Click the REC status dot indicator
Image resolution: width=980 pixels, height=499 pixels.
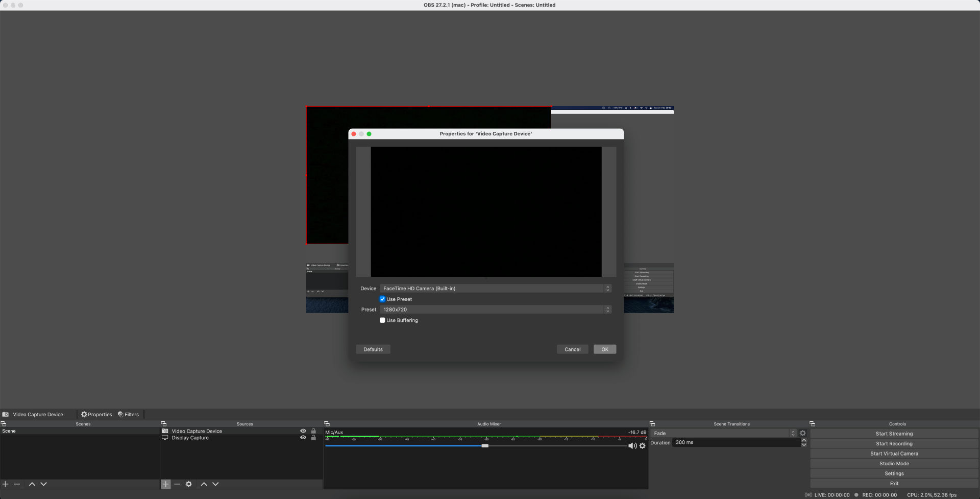[x=856, y=495]
